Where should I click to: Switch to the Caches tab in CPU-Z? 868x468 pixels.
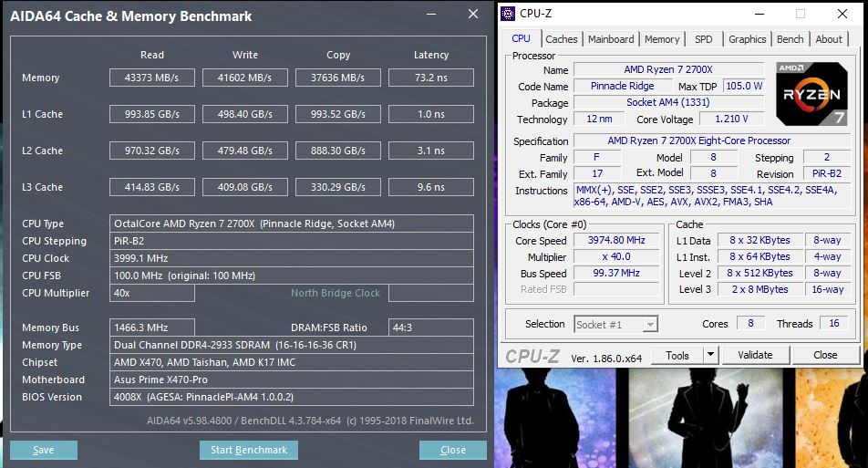562,39
